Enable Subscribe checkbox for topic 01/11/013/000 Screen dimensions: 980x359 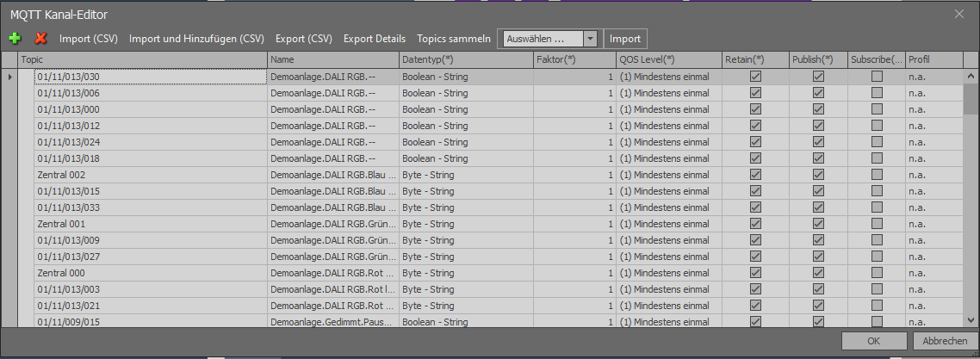(x=877, y=109)
